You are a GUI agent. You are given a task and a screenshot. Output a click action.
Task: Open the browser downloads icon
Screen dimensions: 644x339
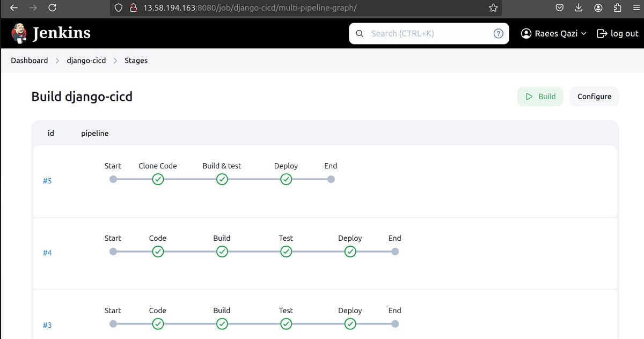click(579, 8)
